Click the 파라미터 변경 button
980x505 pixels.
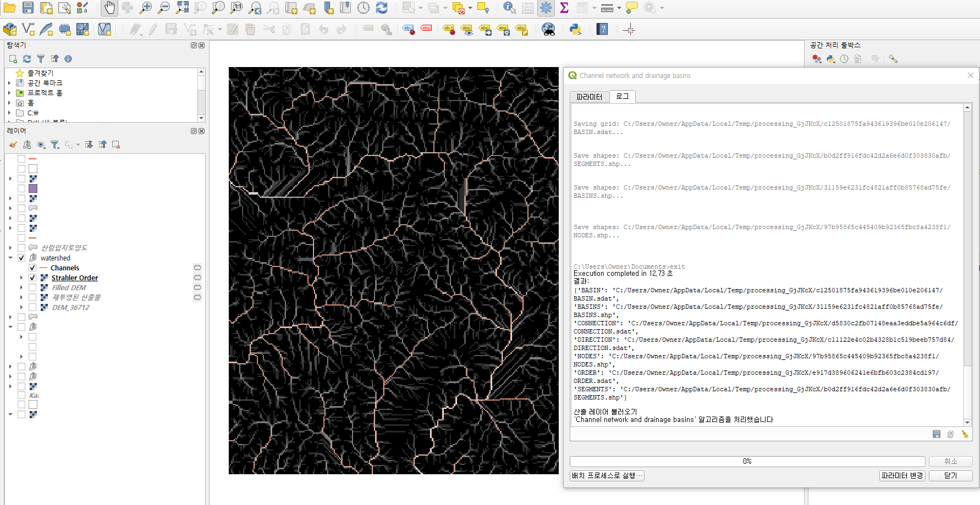point(902,476)
